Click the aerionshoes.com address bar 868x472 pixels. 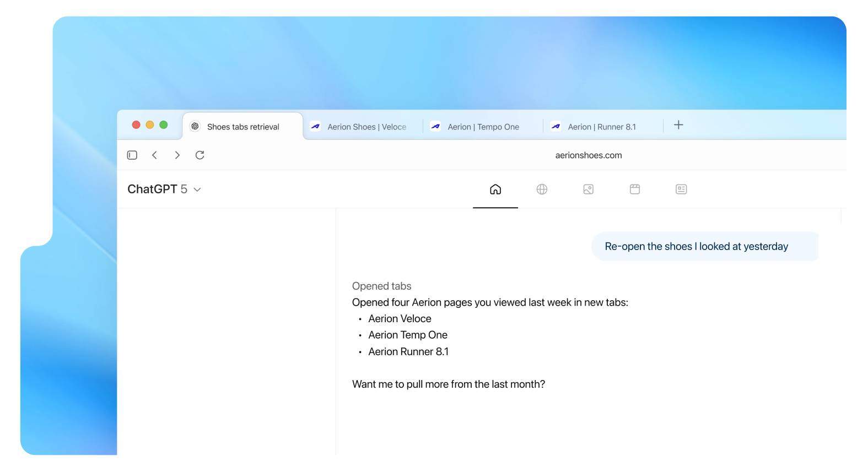pyautogui.click(x=588, y=155)
